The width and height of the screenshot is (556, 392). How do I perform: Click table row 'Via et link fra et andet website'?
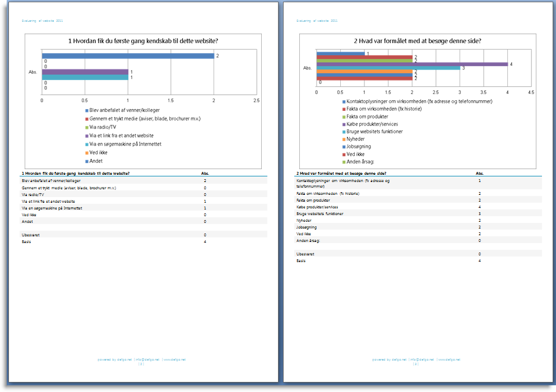click(143, 201)
